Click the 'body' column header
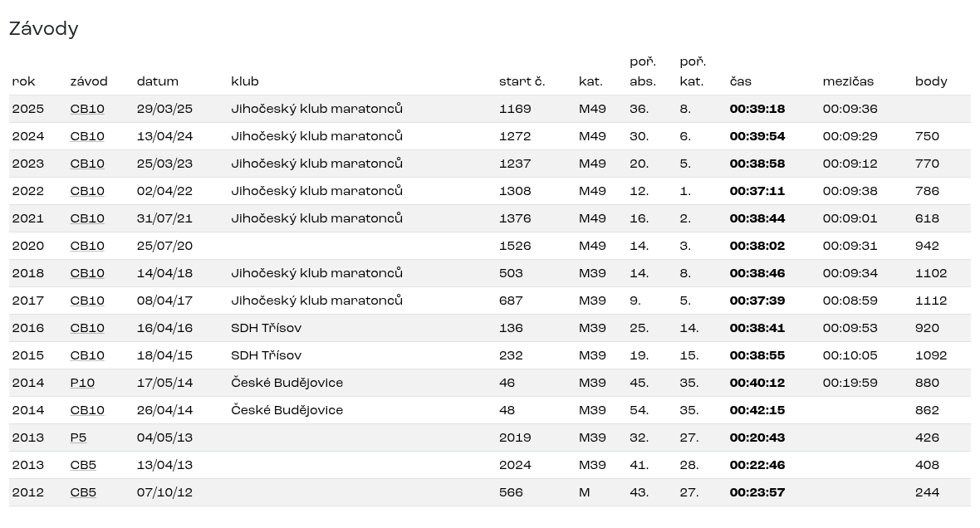The height and width of the screenshot is (528, 980). click(x=931, y=81)
